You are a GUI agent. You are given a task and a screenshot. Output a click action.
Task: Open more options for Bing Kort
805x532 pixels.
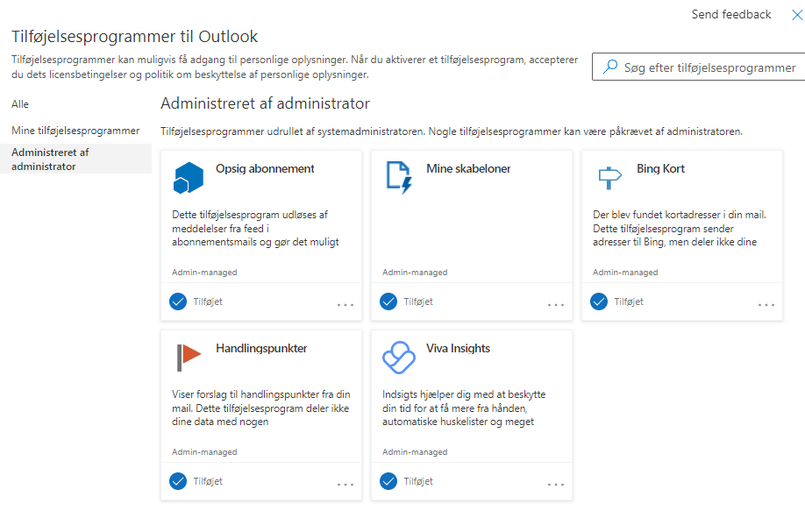point(766,305)
